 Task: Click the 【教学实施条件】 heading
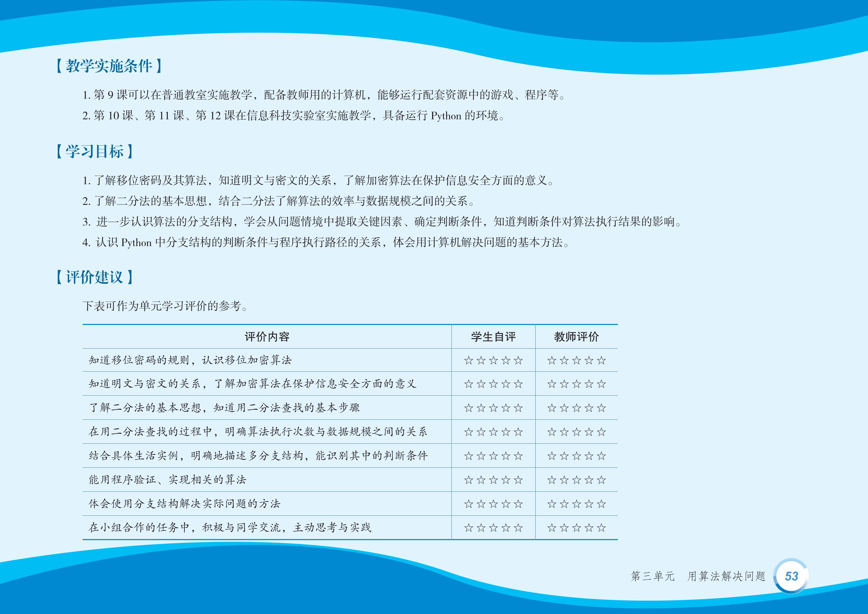point(109,66)
